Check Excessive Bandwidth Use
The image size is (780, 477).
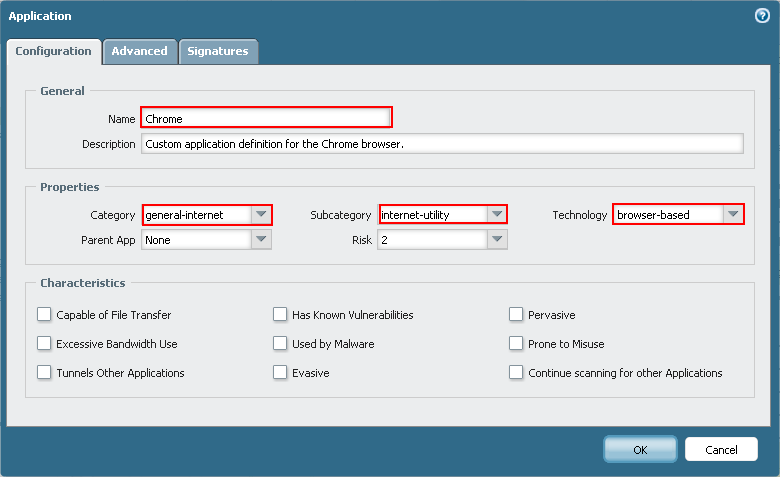click(44, 343)
